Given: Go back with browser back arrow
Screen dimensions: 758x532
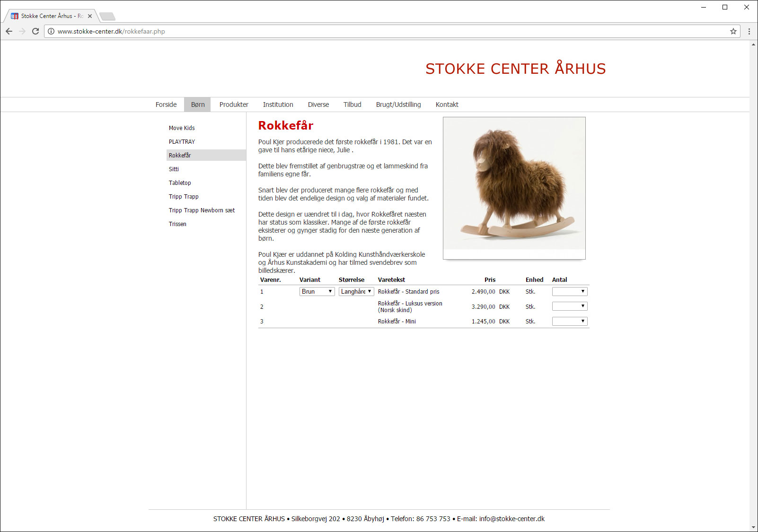Looking at the screenshot, I should pos(9,31).
